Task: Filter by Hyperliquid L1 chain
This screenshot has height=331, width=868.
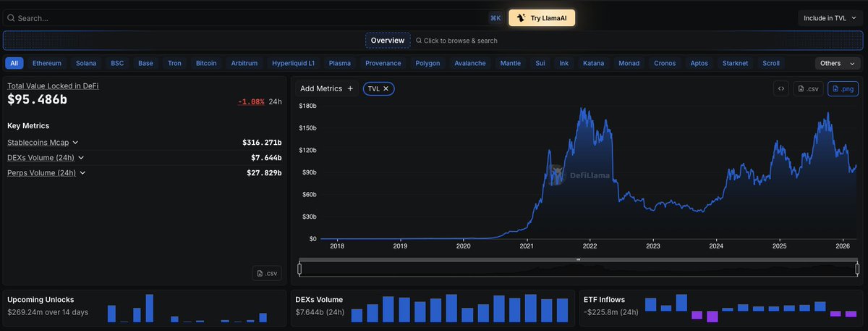Action: click(x=293, y=63)
